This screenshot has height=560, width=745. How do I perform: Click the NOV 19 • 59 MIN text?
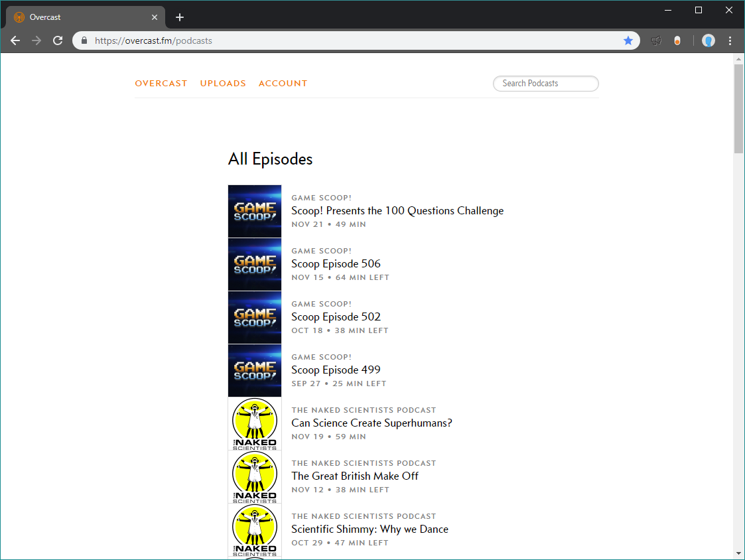(x=329, y=437)
